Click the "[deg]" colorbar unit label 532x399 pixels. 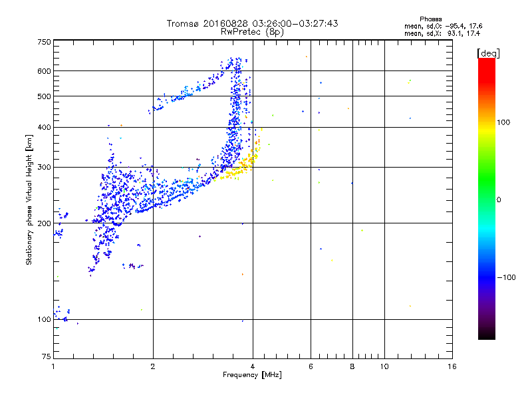tap(488, 53)
